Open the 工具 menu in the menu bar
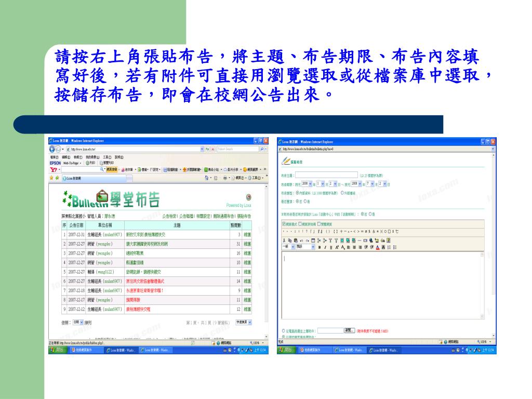The height and width of the screenshot is (399, 532). 107,157
